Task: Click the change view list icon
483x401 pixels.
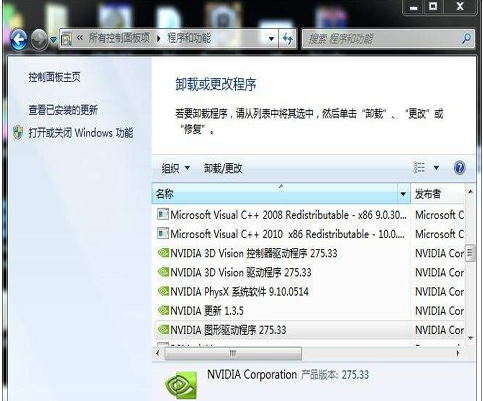Action: pyautogui.click(x=419, y=167)
